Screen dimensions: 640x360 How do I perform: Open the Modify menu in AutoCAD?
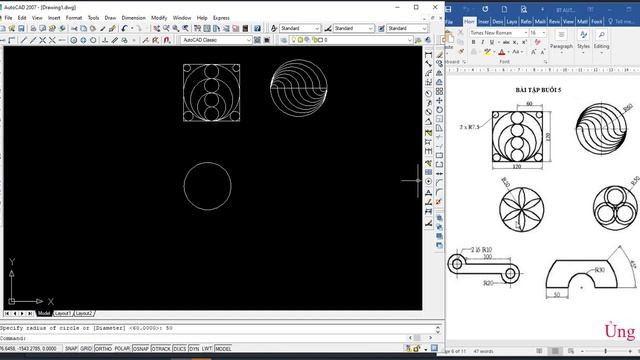[159, 18]
